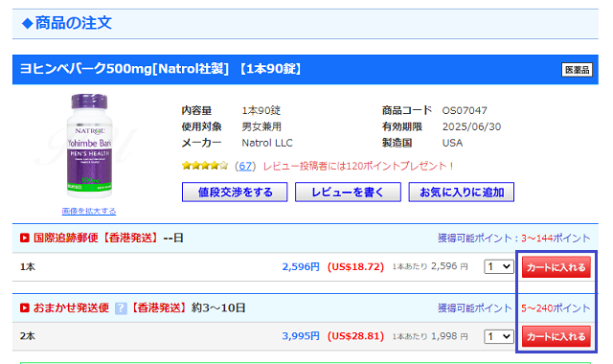Click the 1本あたり 1,998 円 unit price
This screenshot has height=364, width=613.
430,336
